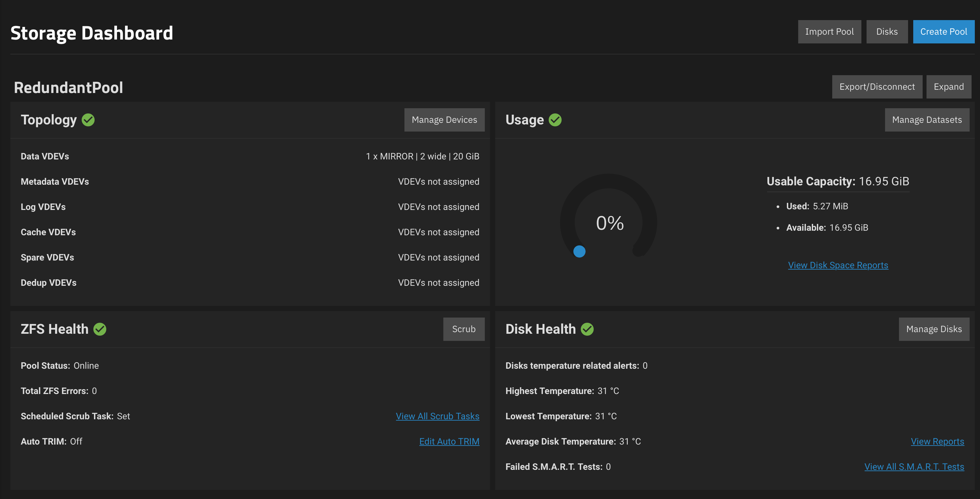Create a new storage pool
Viewport: 980px width, 499px height.
943,31
